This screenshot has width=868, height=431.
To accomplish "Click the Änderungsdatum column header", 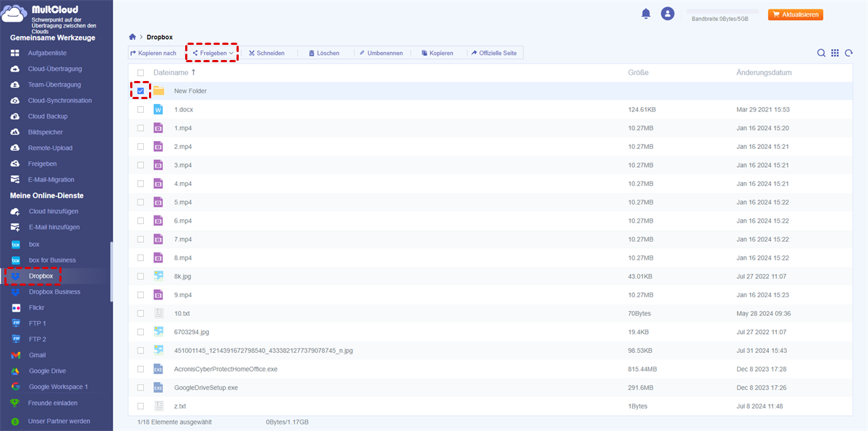I will (x=764, y=72).
